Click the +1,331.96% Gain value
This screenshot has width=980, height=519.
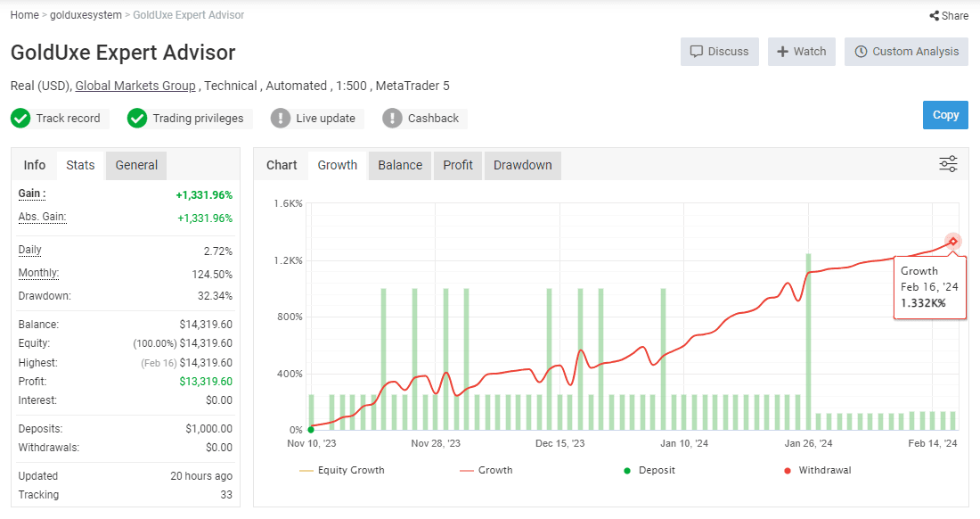[x=204, y=195]
